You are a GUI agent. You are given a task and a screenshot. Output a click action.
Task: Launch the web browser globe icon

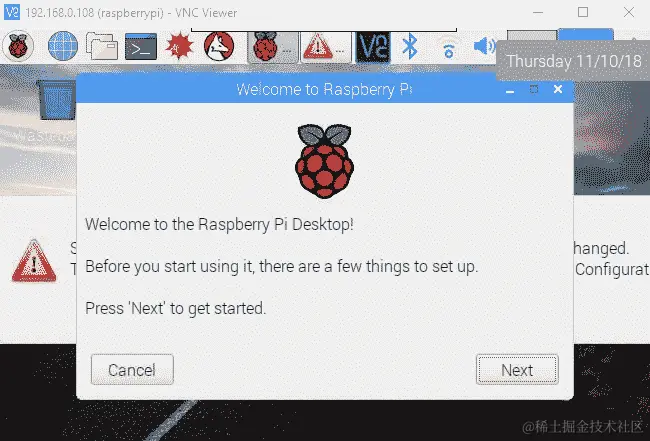pyautogui.click(x=63, y=46)
